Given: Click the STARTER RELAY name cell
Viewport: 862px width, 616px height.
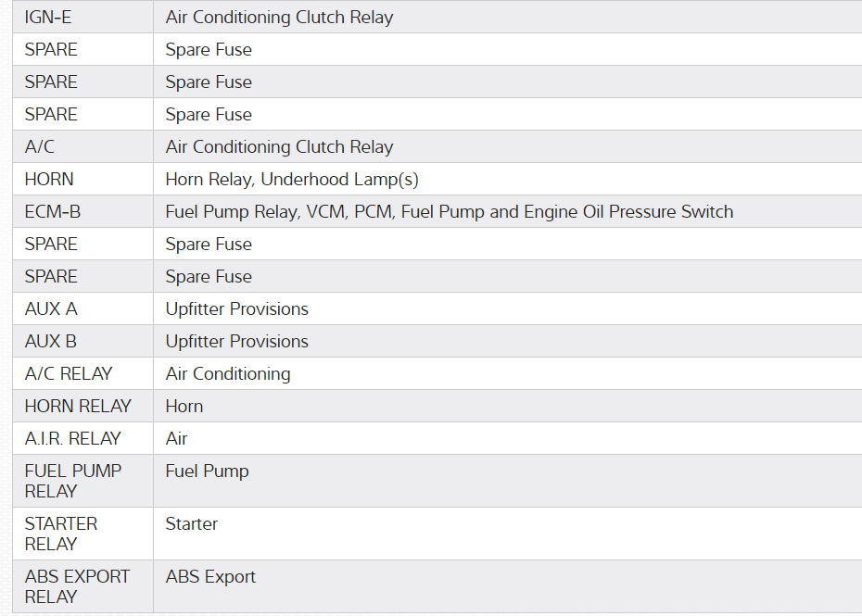Looking at the screenshot, I should [x=61, y=534].
